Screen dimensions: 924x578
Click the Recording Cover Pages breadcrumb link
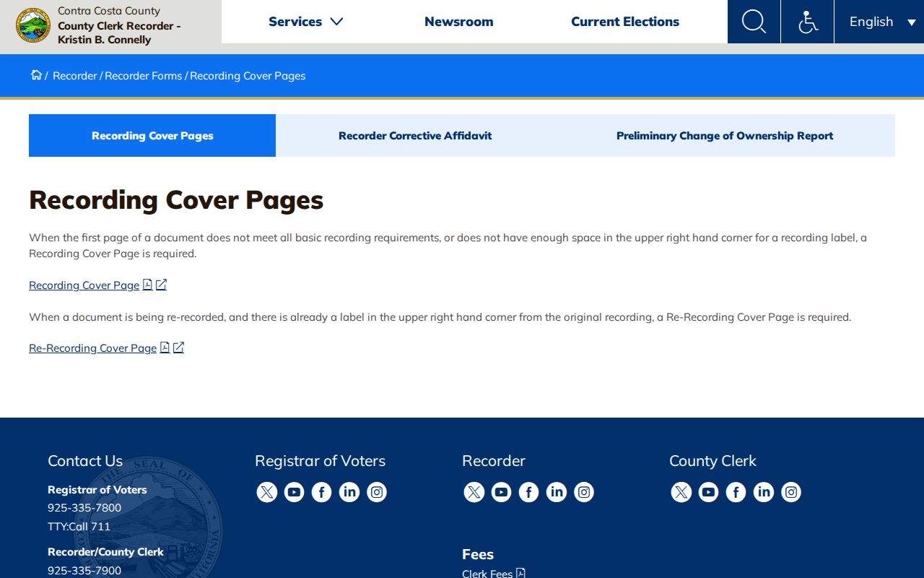248,76
